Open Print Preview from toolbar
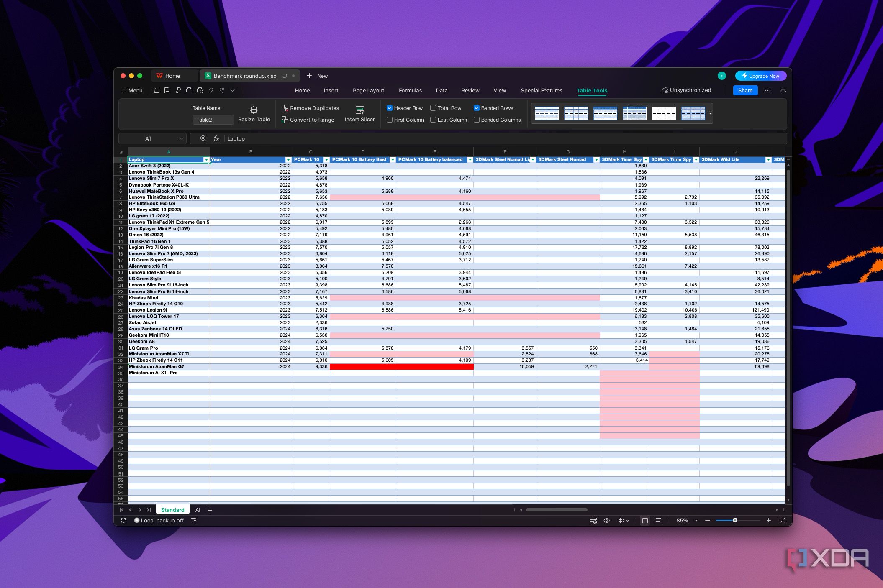 (x=200, y=90)
